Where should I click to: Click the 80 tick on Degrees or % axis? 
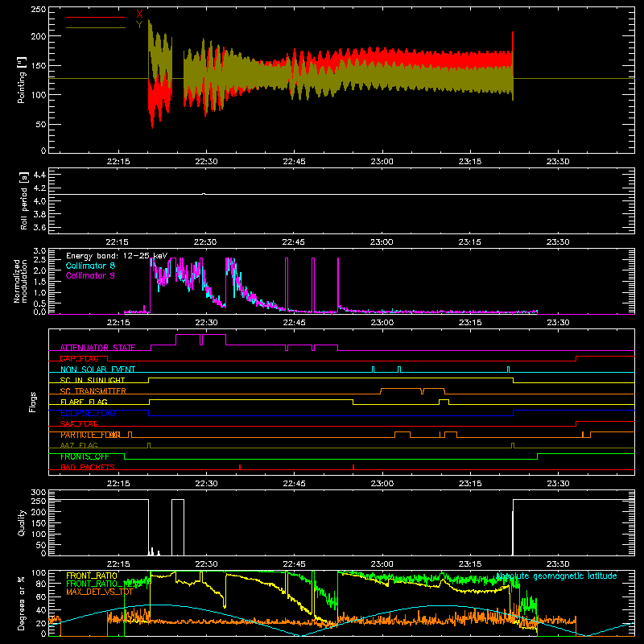(41, 584)
